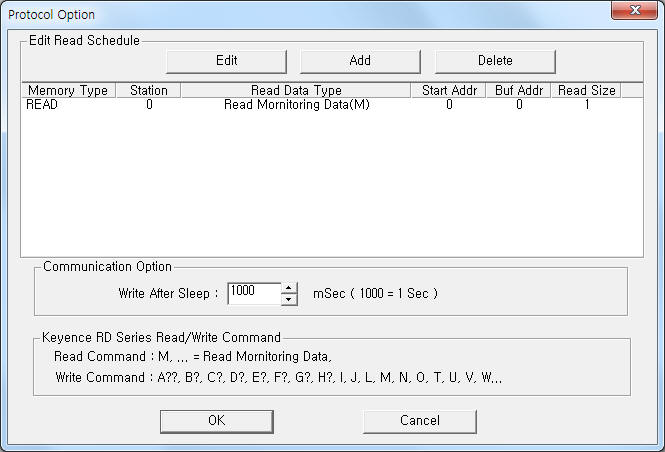Sort by Read Data Type column

point(296,90)
